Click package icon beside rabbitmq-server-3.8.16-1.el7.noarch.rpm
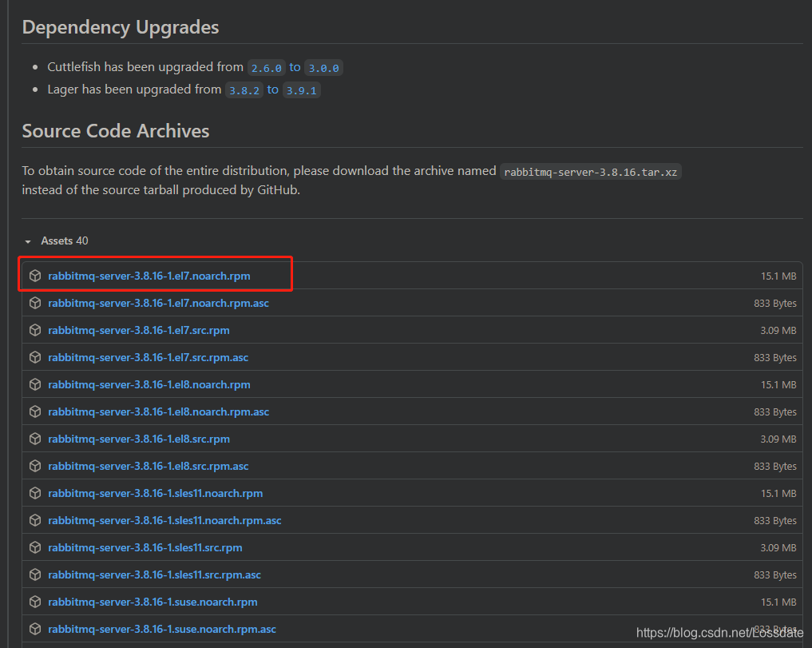Screen dimensions: 812x648 tap(35, 276)
